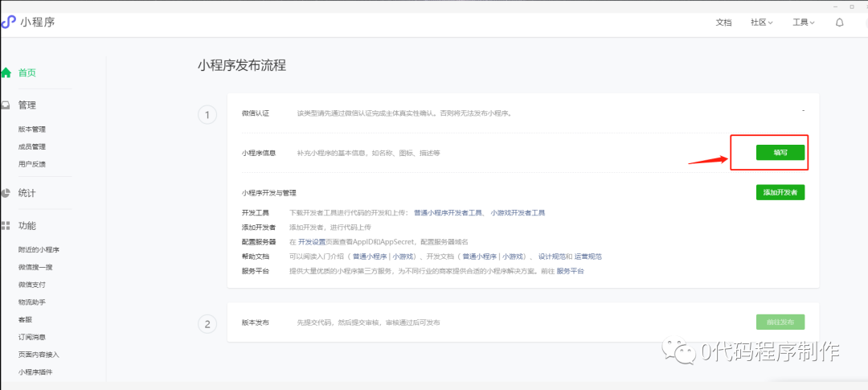This screenshot has width=868, height=390.
Task: Open the 设计规范 link
Action: click(552, 257)
